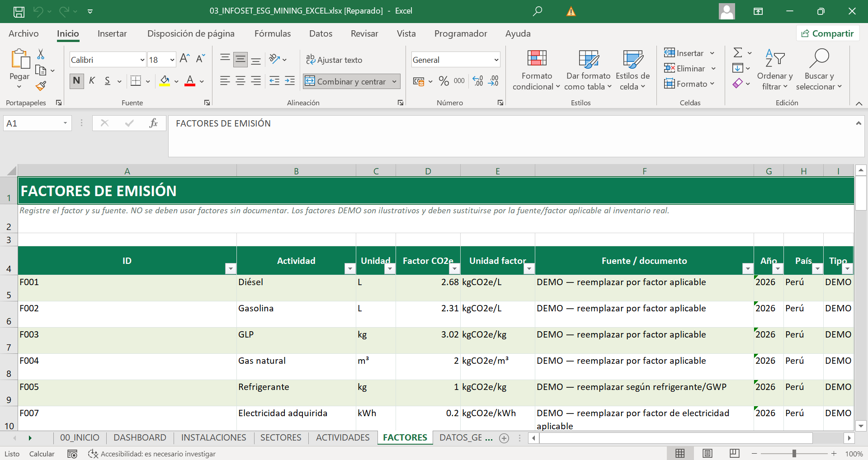Screen dimensions: 868x460
Task: Open Formato condicional button
Action: point(537,70)
